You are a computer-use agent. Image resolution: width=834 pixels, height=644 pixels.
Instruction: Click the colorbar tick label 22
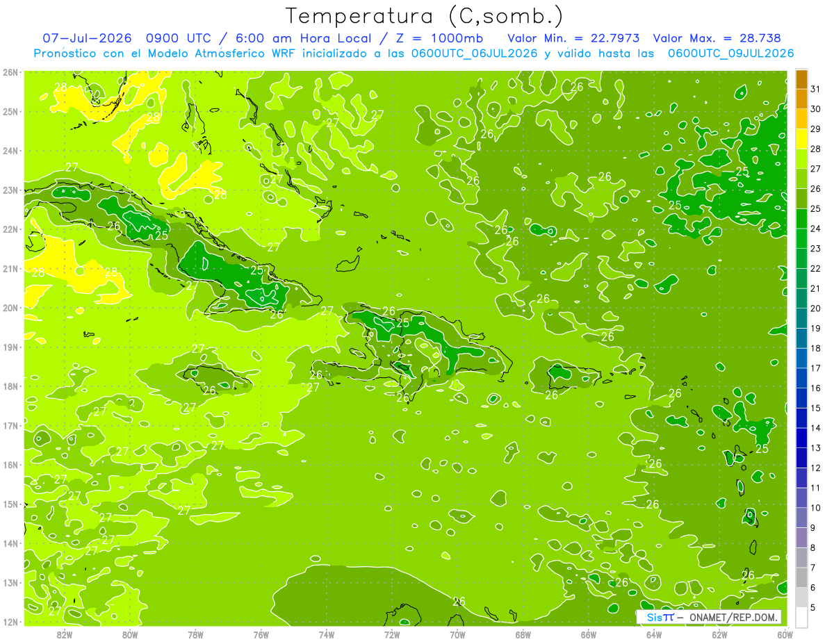816,269
